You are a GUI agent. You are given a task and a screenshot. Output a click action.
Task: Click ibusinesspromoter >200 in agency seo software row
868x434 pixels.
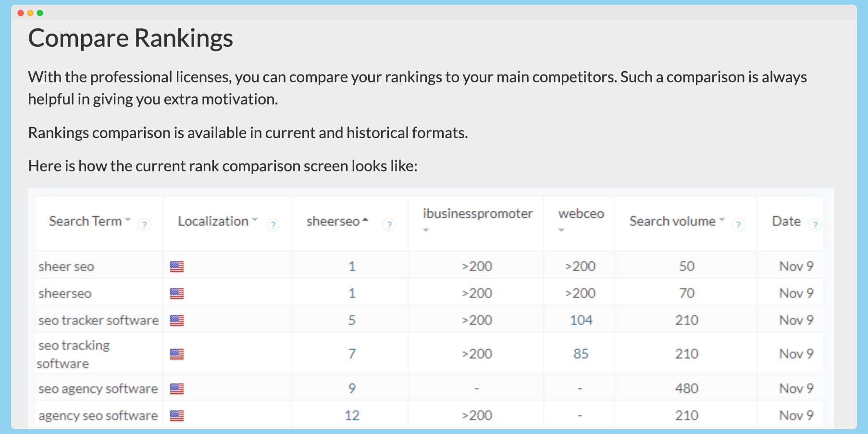point(477,416)
